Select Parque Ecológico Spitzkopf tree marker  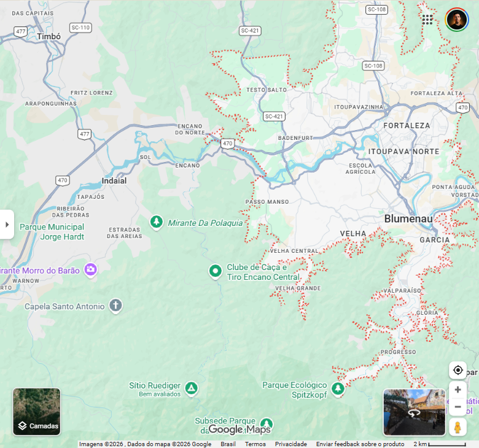[x=338, y=388]
